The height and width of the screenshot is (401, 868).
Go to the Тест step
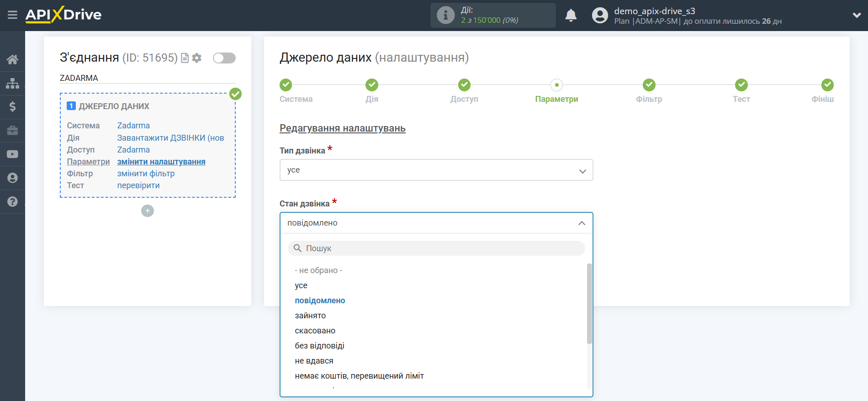point(741,90)
